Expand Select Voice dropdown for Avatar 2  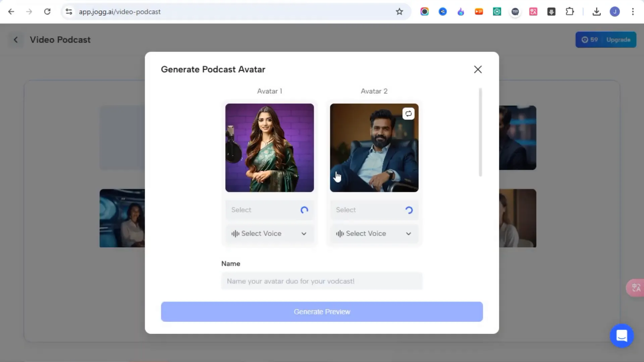[x=374, y=234]
